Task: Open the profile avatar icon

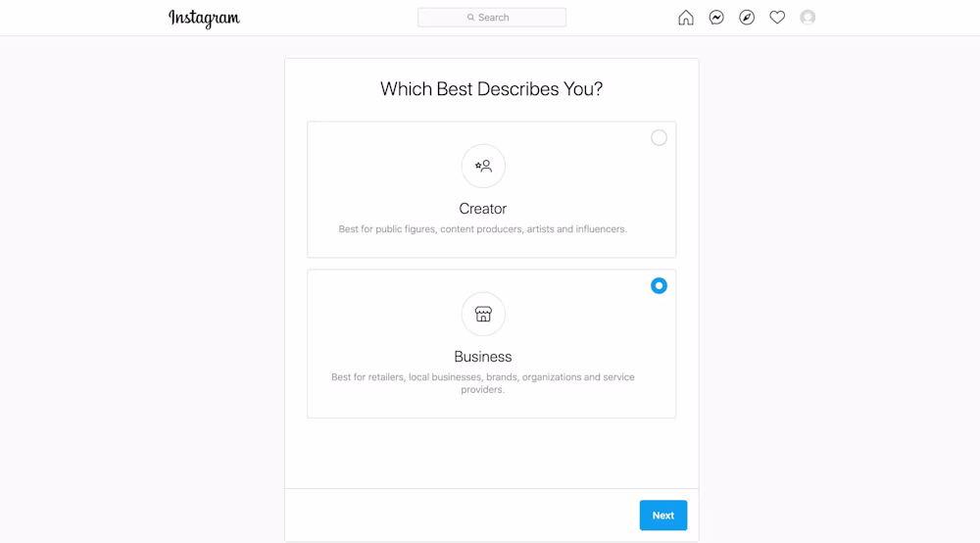Action: pyautogui.click(x=808, y=18)
